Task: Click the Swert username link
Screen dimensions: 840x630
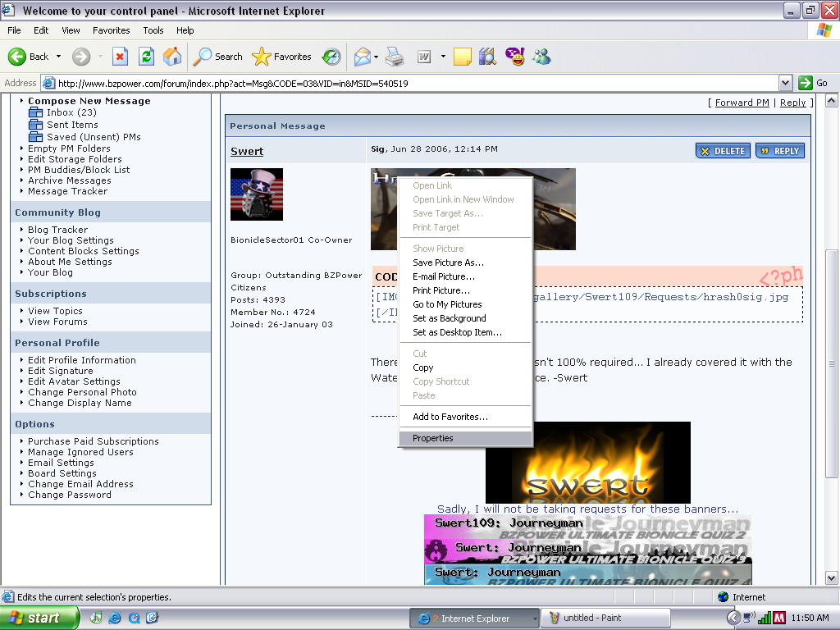Action: (x=246, y=152)
